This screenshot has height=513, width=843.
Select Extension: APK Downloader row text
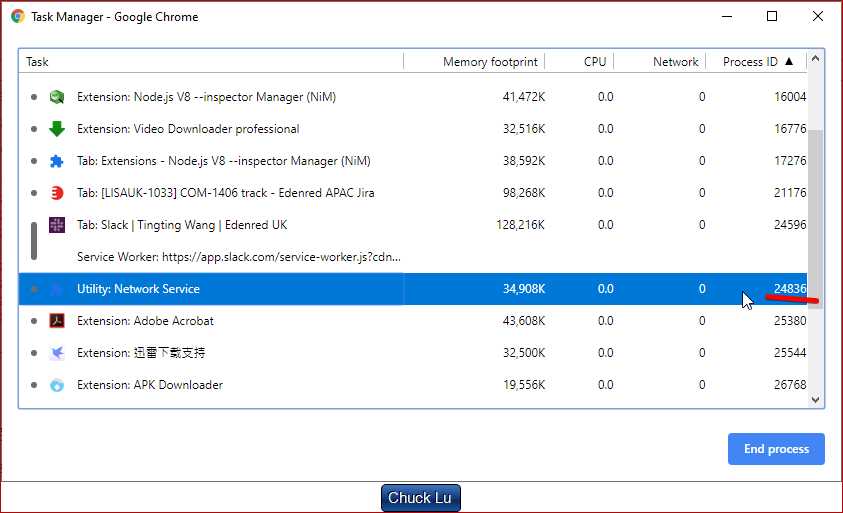[x=149, y=385]
